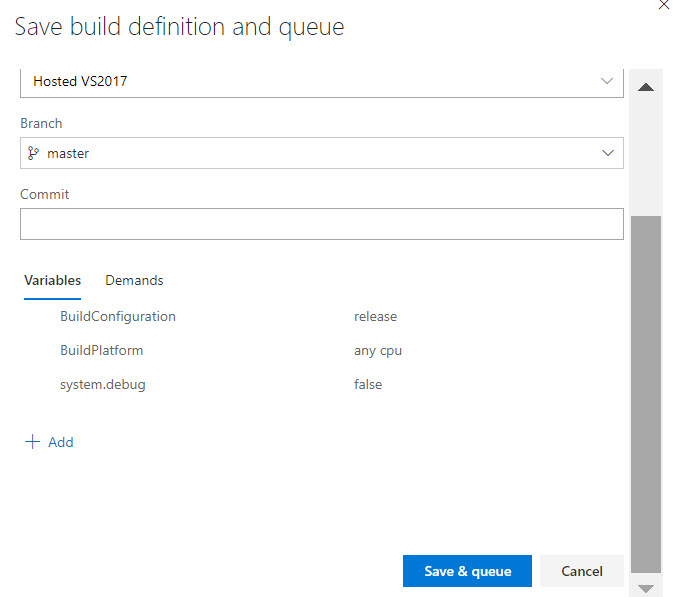Click the branch icon beside master
The width and height of the screenshot is (674, 597).
tap(33, 153)
